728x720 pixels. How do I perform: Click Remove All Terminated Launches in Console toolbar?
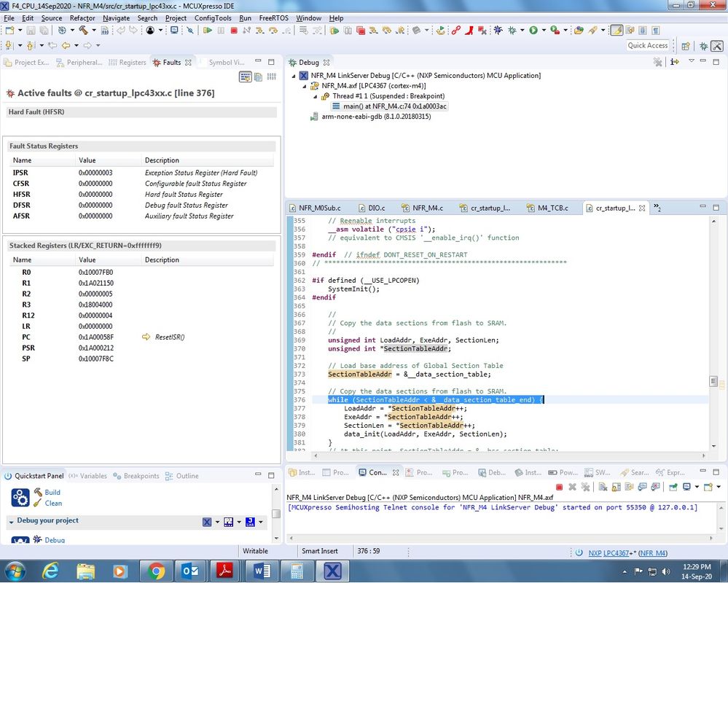pos(585,487)
